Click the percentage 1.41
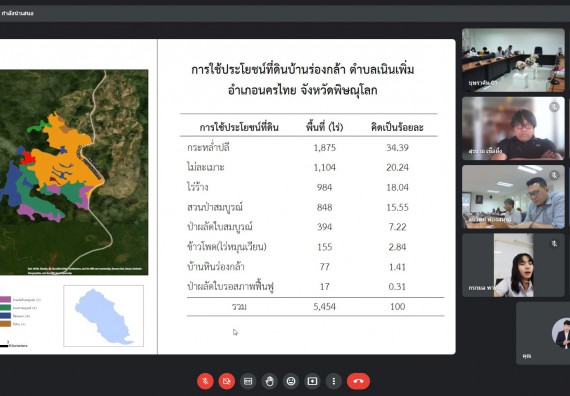 [x=397, y=267]
